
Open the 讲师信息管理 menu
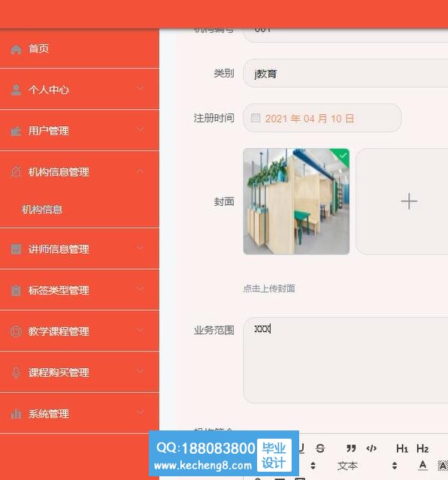click(x=80, y=249)
